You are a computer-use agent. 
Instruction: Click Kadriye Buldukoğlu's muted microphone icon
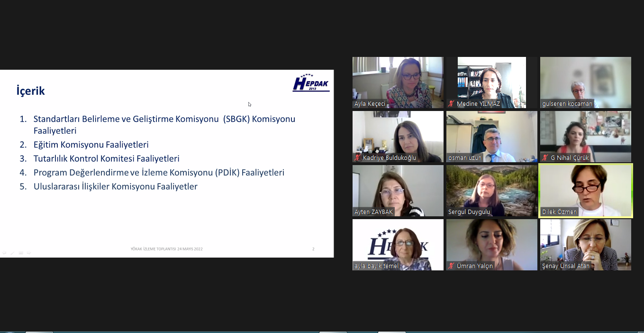(358, 158)
